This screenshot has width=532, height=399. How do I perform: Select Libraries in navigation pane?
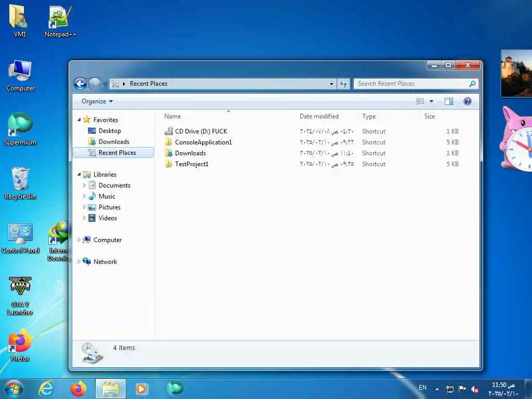pos(105,175)
